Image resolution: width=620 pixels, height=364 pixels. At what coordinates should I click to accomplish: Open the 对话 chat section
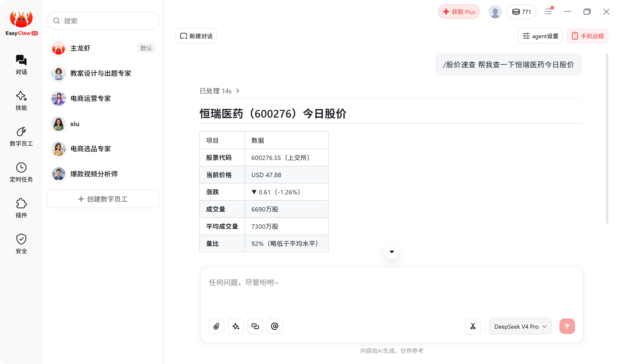point(21,65)
